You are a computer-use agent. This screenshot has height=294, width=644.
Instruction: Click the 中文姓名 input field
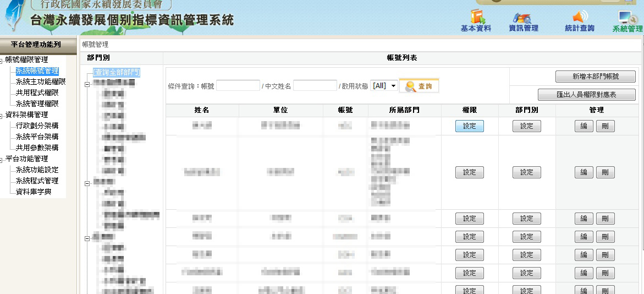coord(315,86)
